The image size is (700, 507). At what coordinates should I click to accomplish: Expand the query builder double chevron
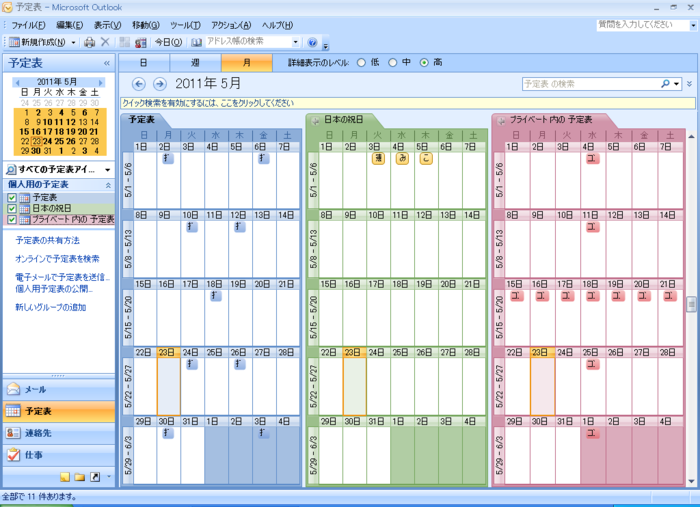689,83
